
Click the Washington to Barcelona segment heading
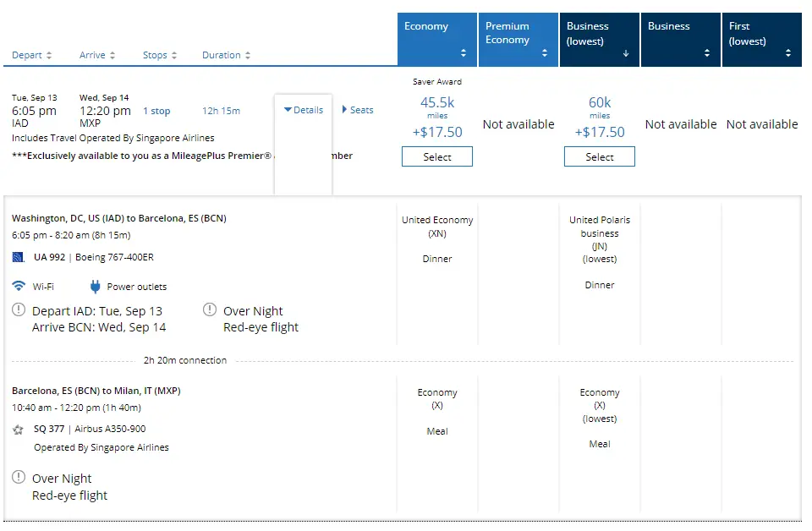click(119, 218)
